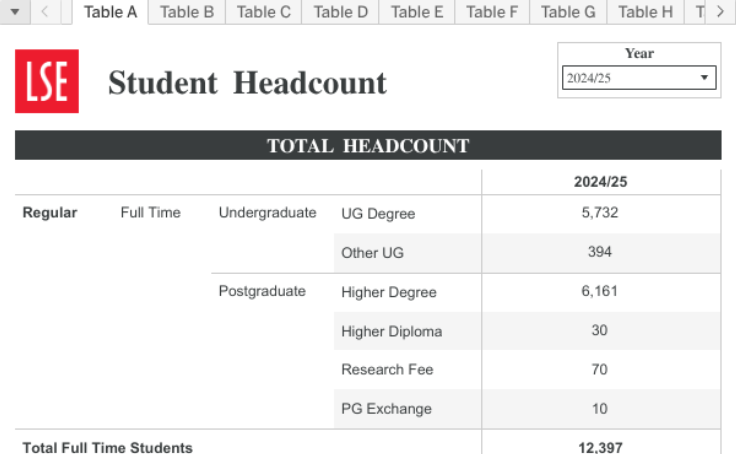Open the tab list dropdown arrow

pos(15,12)
